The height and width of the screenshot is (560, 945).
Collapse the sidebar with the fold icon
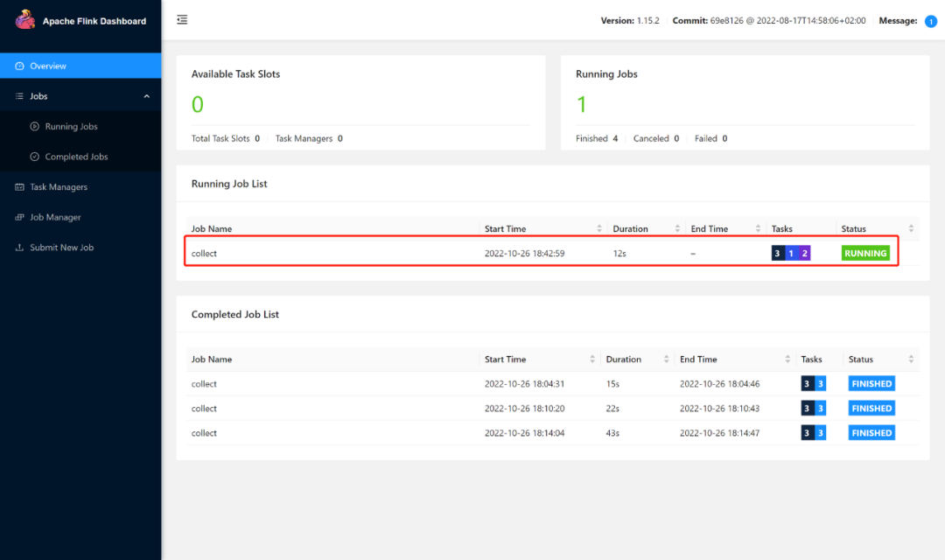182,19
